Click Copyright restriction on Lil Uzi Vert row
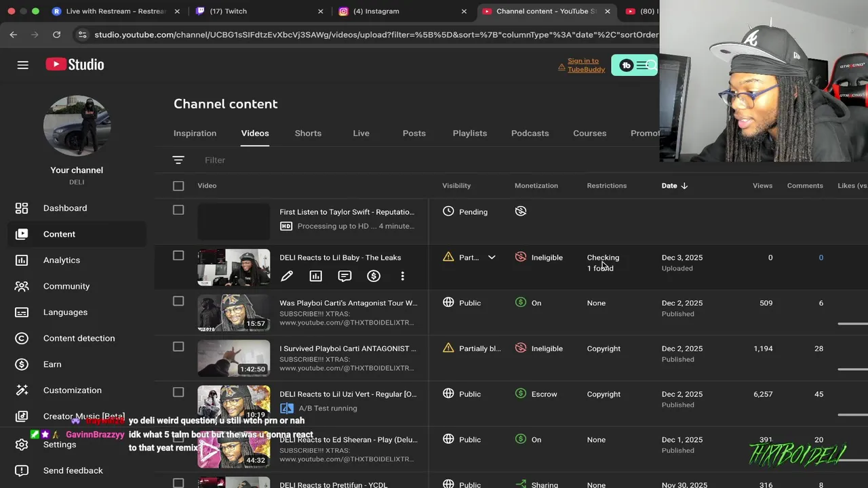Image resolution: width=868 pixels, height=488 pixels. coord(604,394)
